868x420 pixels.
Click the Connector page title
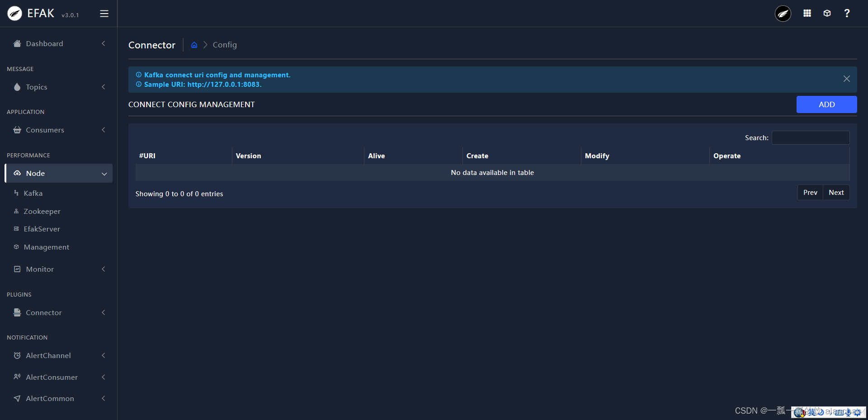coord(151,45)
